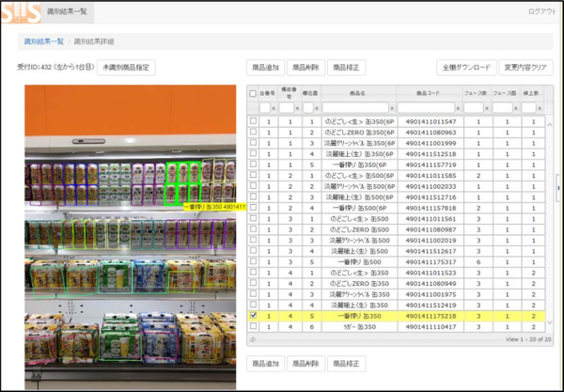Viewport: 564px width, 392px height.
Task: Click the フェース数 filter input field
Action: [474, 107]
